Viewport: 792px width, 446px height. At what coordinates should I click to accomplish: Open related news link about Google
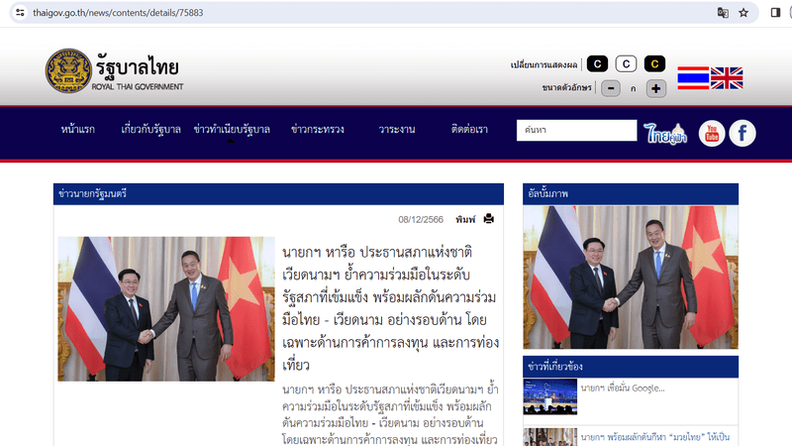pyautogui.click(x=622, y=388)
